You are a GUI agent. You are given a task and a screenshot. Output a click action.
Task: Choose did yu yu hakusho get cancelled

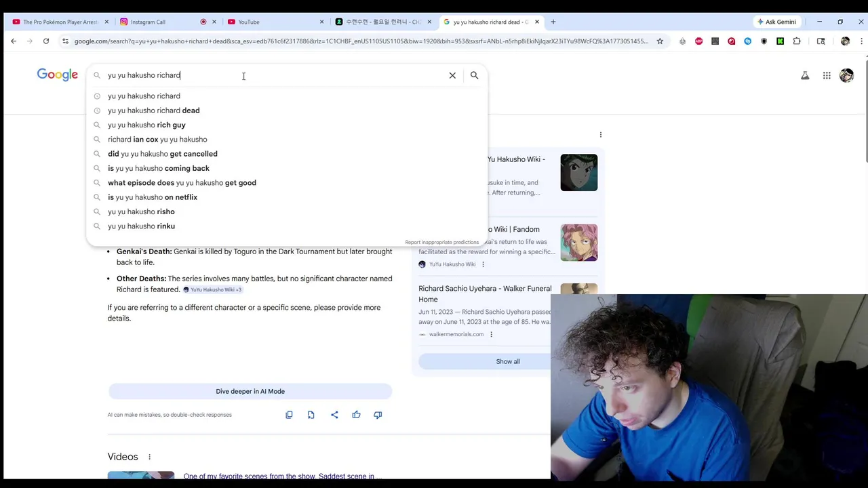tap(287, 154)
